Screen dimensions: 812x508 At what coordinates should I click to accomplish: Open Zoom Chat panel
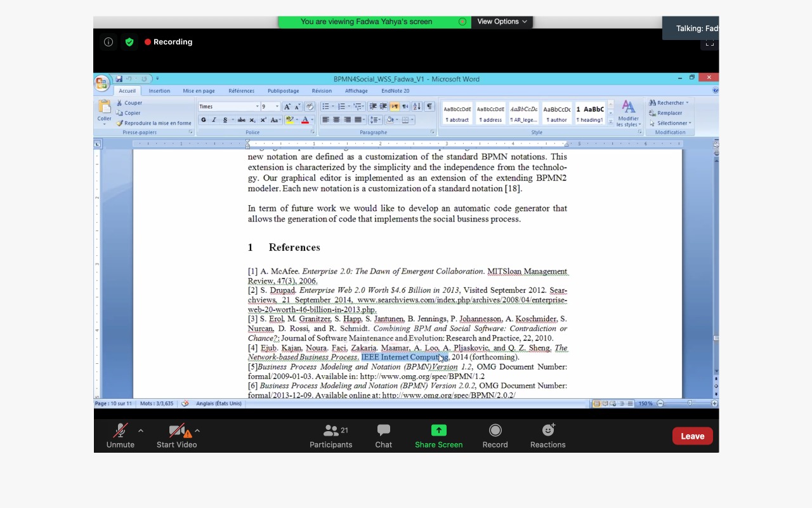click(x=383, y=436)
